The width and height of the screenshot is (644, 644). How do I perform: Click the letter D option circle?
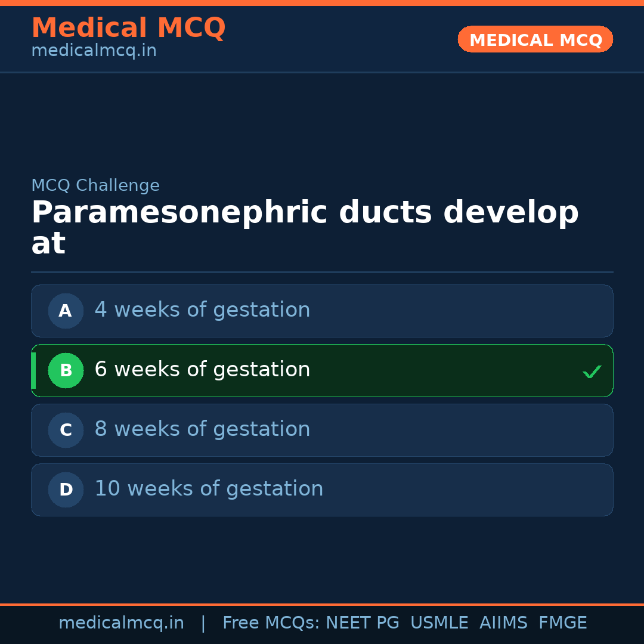point(66,490)
